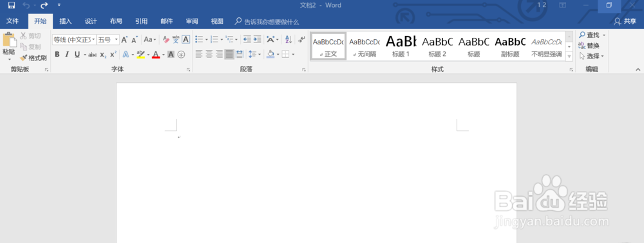Increase font size with larger A icon

(124, 40)
